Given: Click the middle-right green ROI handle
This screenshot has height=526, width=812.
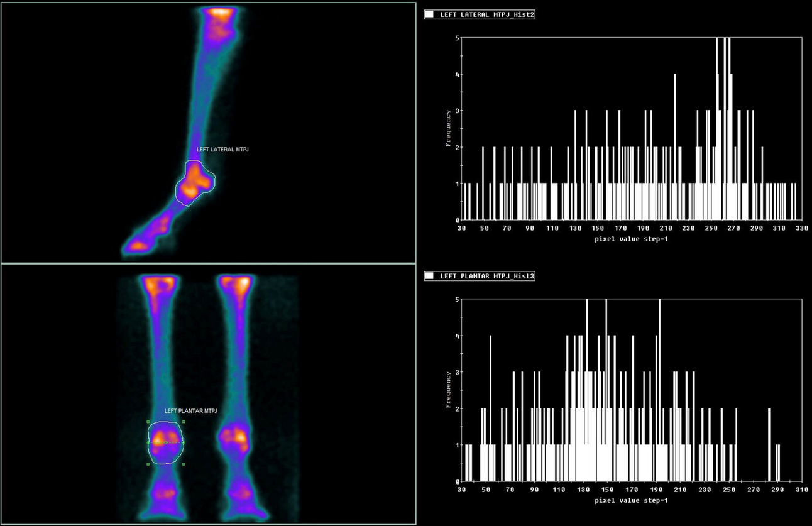Looking at the screenshot, I should tap(184, 442).
